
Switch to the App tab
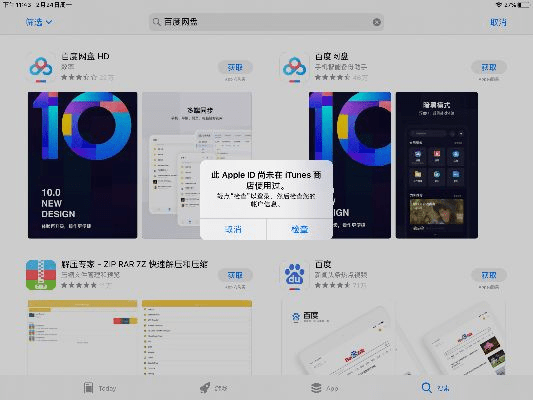click(x=324, y=388)
